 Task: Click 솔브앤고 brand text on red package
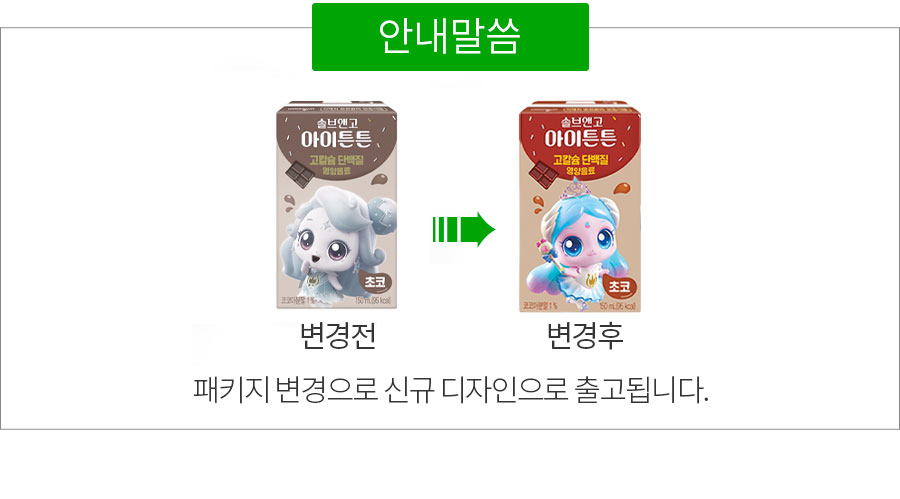[x=581, y=122]
